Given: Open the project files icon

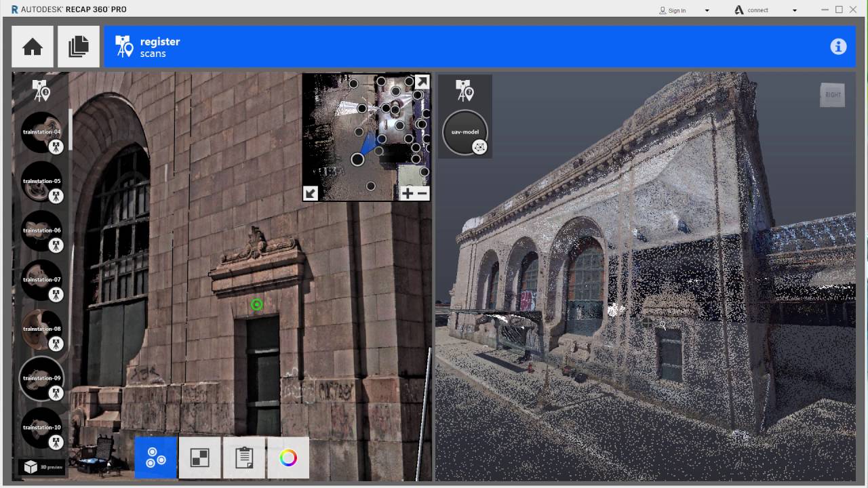Looking at the screenshot, I should point(79,47).
